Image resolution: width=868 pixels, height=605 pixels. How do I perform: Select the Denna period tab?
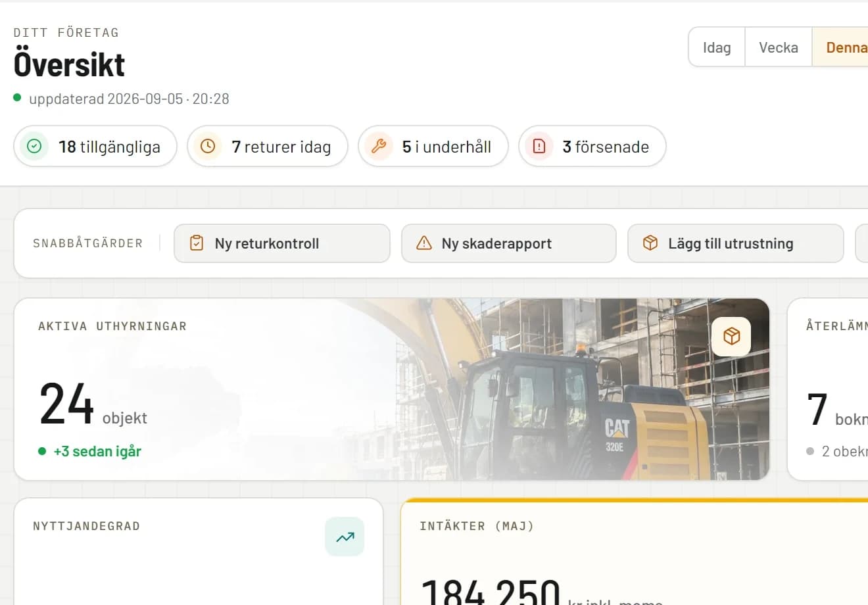[840, 47]
